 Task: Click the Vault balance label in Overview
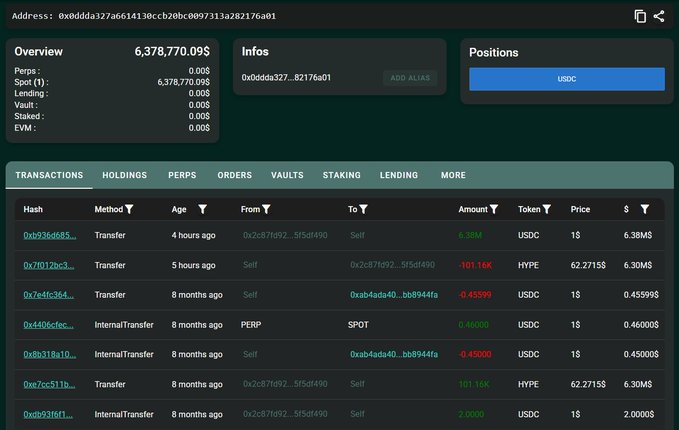26,105
